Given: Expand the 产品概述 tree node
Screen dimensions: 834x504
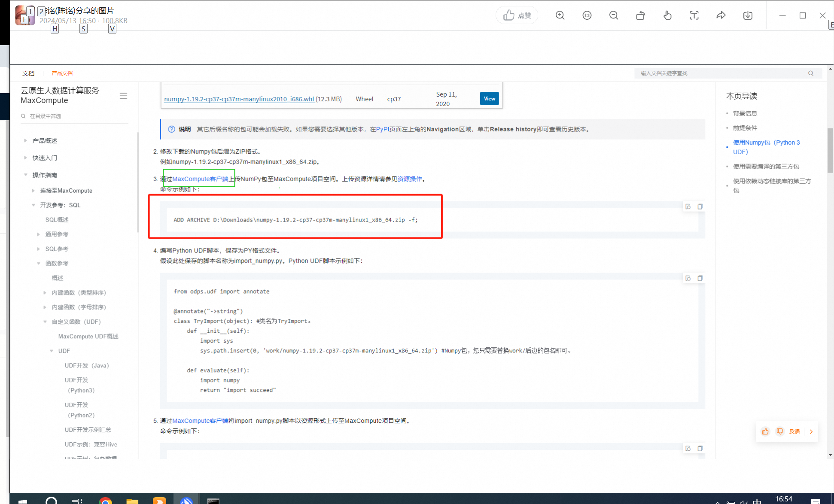Looking at the screenshot, I should (x=25, y=140).
